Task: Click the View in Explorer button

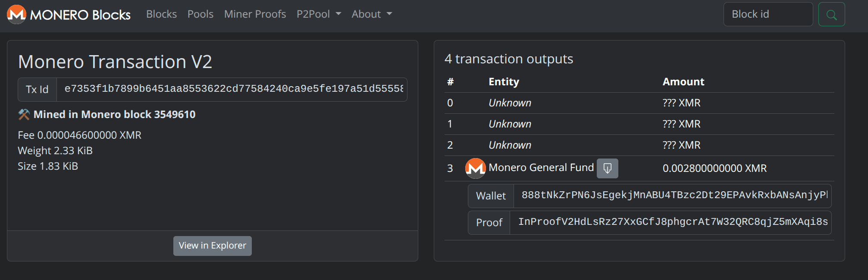Action: tap(212, 246)
